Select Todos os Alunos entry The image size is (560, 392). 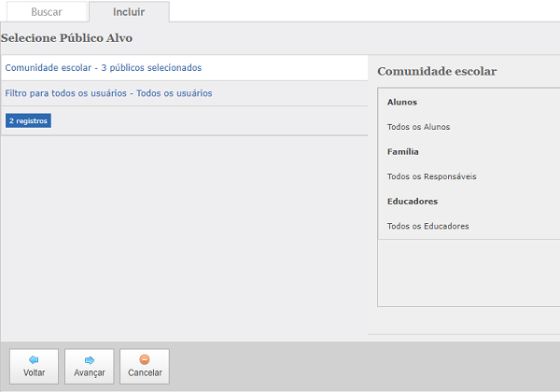(x=418, y=127)
